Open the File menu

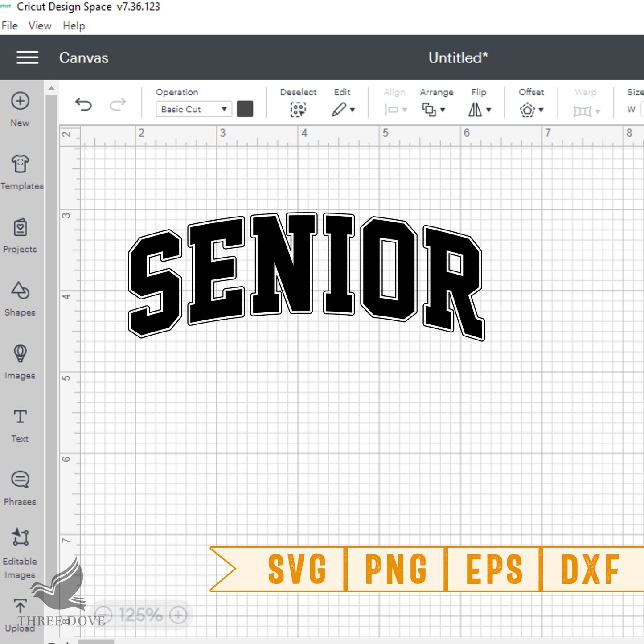pos(9,26)
